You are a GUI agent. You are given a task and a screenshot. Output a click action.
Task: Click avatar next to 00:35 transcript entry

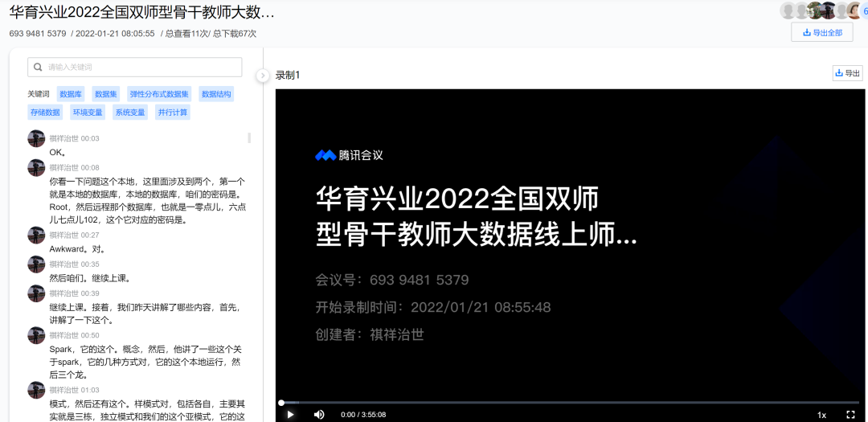click(x=36, y=264)
